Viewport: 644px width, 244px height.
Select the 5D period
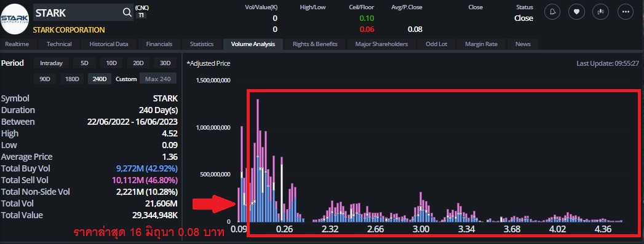[x=85, y=63]
